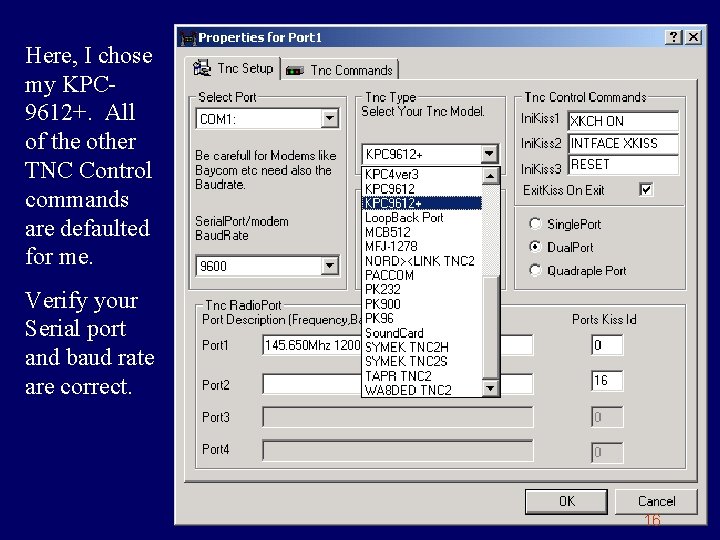Click the Tnc model list scrollbar thumb
Image resolution: width=720 pixels, height=540 pixels.
tap(490, 327)
